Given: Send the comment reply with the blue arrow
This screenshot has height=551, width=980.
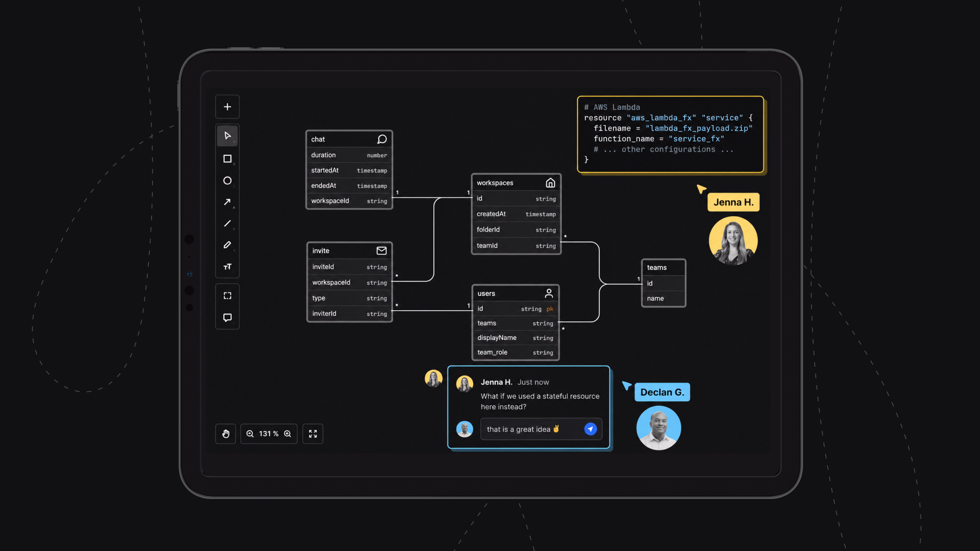Looking at the screenshot, I should tap(590, 429).
